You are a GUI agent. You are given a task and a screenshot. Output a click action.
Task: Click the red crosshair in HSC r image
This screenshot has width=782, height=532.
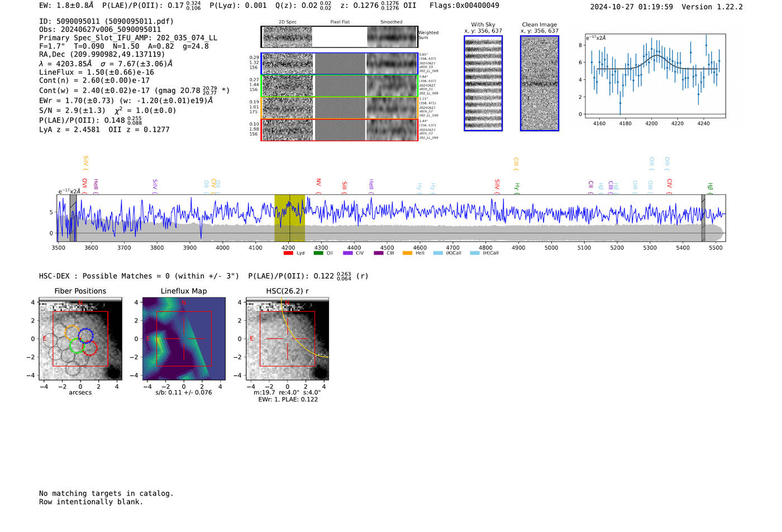287,339
